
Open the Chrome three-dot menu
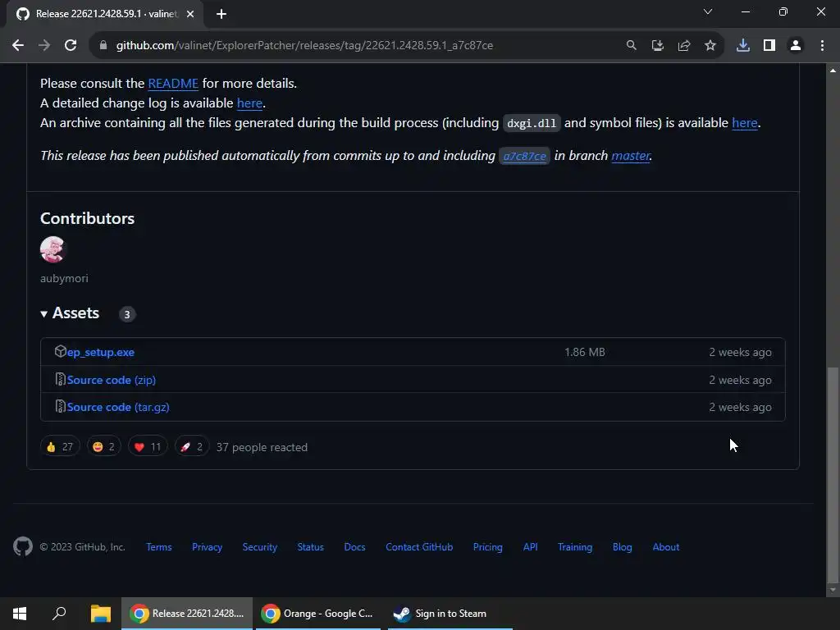coord(822,46)
